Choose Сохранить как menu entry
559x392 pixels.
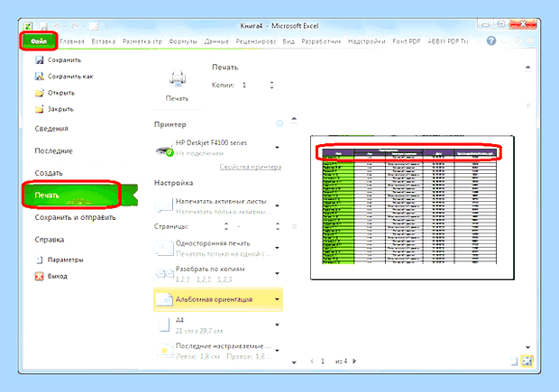70,77
